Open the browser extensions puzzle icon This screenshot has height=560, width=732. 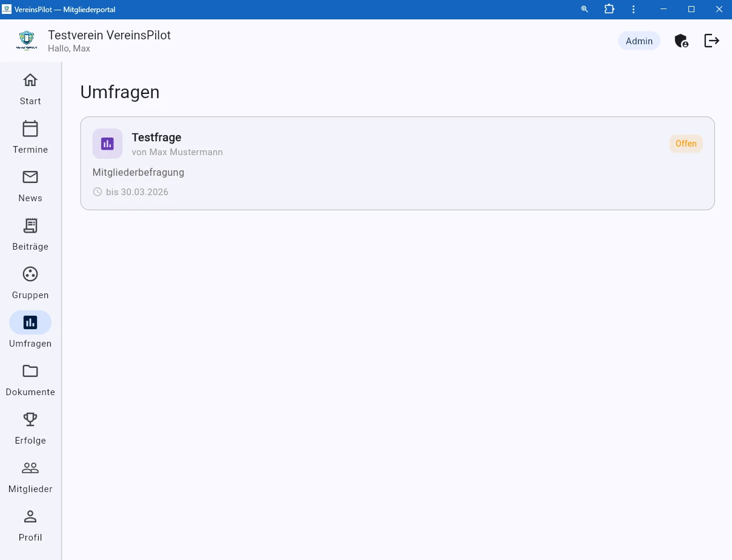coord(609,9)
